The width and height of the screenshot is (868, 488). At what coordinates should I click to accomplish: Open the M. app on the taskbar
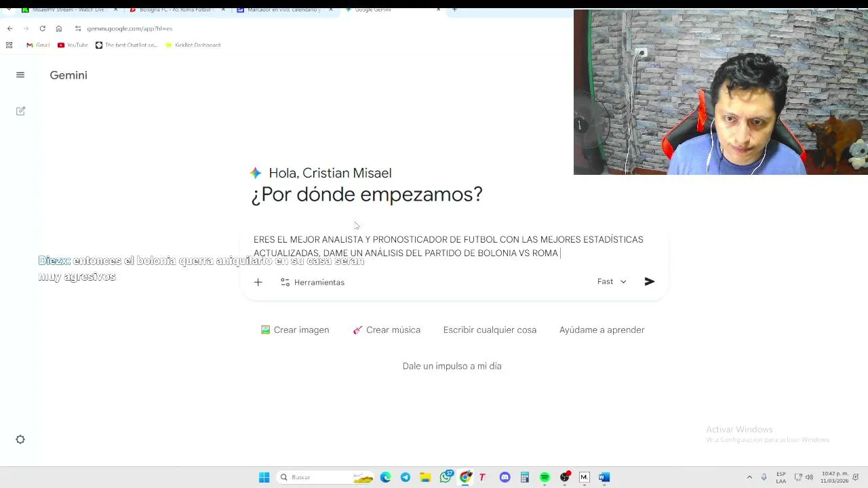click(584, 477)
